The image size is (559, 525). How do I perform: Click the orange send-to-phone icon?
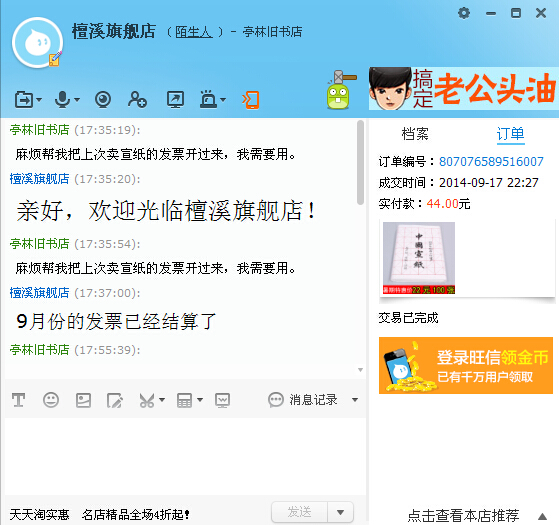tap(251, 100)
